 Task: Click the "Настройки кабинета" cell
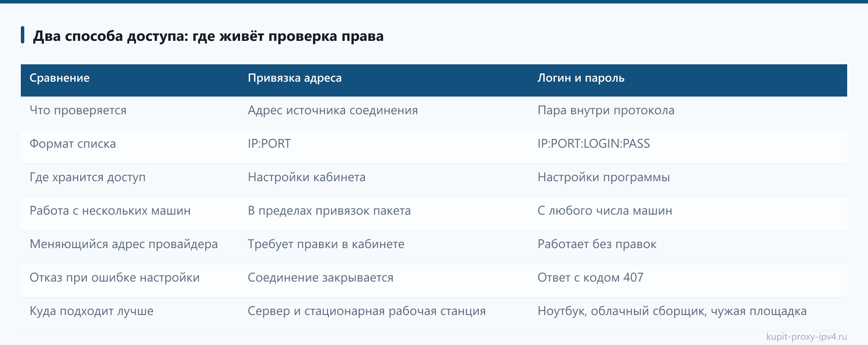(307, 177)
